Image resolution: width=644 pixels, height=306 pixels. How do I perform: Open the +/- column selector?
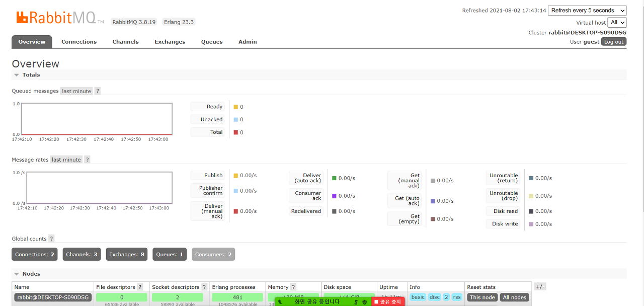539,286
